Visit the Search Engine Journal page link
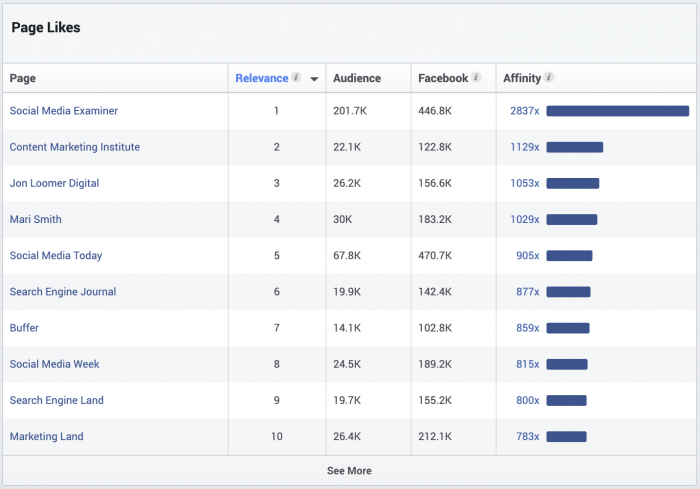700x489 pixels. point(63,292)
